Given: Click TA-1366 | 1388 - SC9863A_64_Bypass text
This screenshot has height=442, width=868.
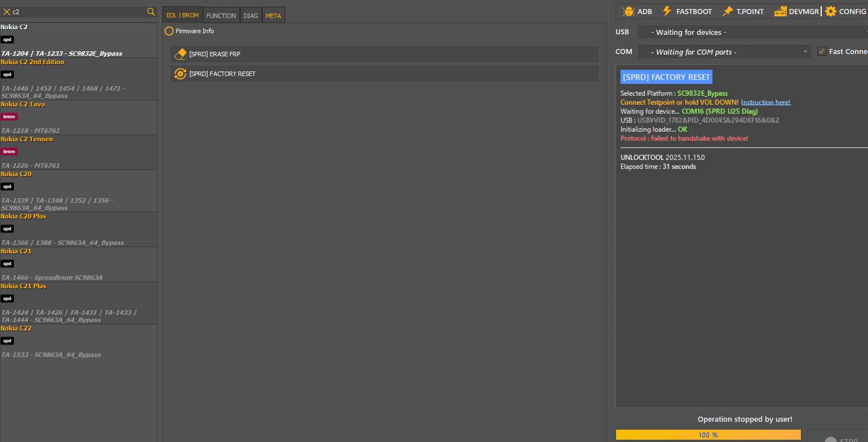Looking at the screenshot, I should click(x=63, y=243).
